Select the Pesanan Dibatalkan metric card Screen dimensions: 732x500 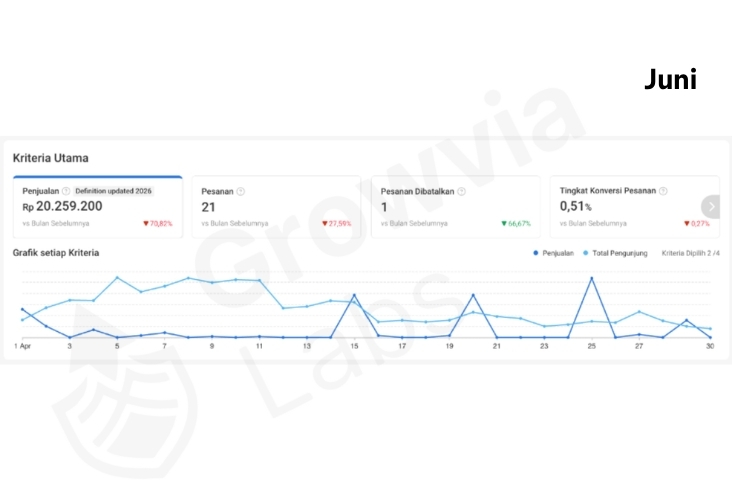[x=456, y=207]
